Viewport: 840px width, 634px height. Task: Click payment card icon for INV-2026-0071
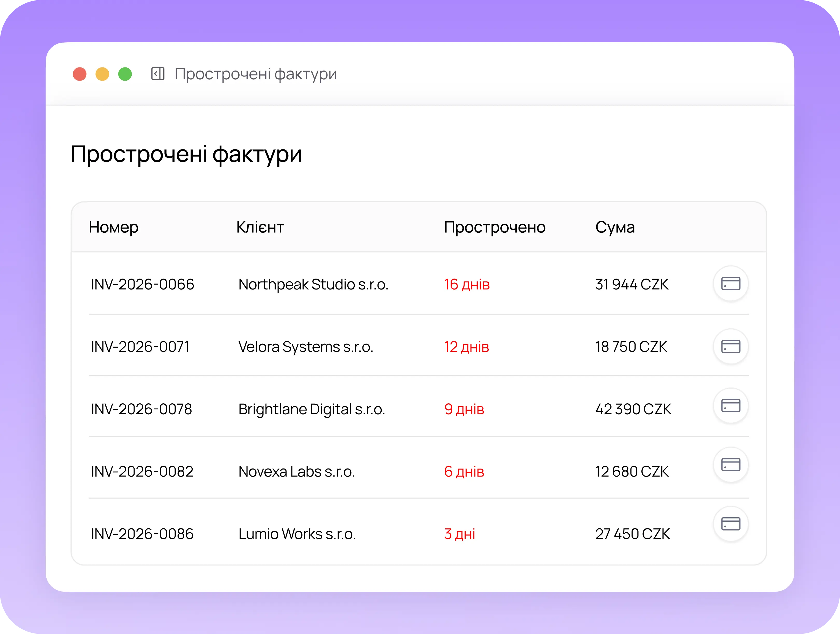coord(731,346)
